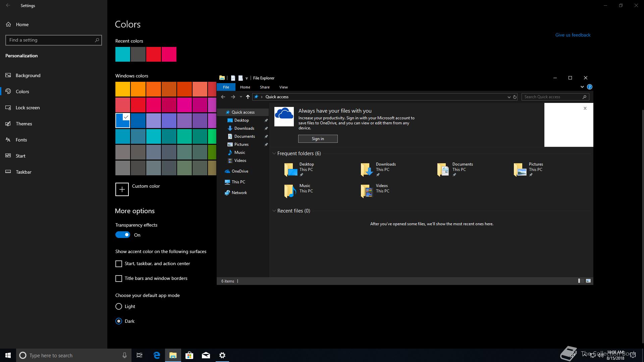Screen dimensions: 644x362
Task: Open Themes settings page
Action: coord(24,124)
